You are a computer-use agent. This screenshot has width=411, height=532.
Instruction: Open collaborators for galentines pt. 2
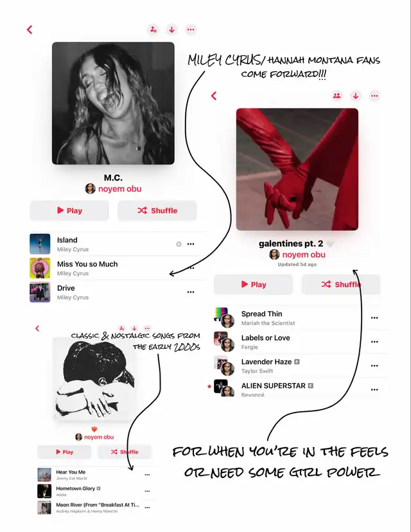coord(337,96)
